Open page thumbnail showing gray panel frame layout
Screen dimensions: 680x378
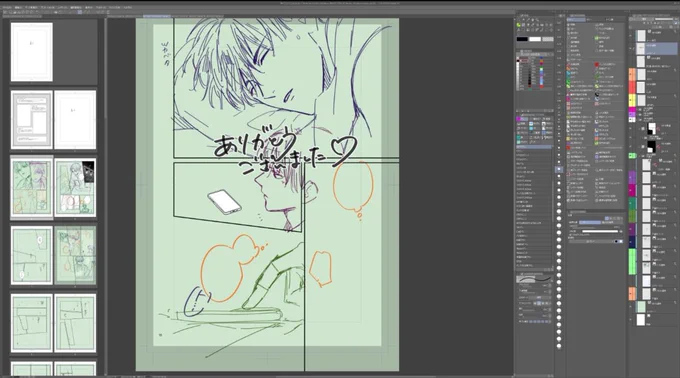pyautogui.click(x=31, y=120)
